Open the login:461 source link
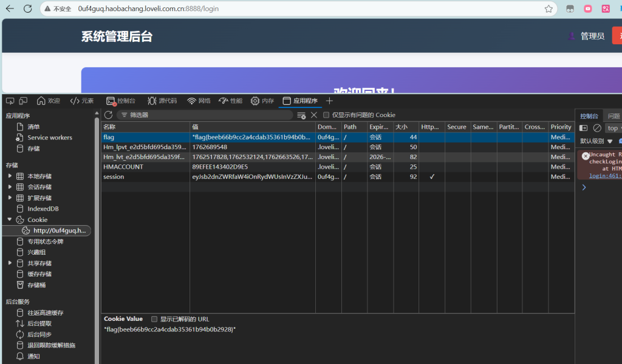 pos(604,175)
